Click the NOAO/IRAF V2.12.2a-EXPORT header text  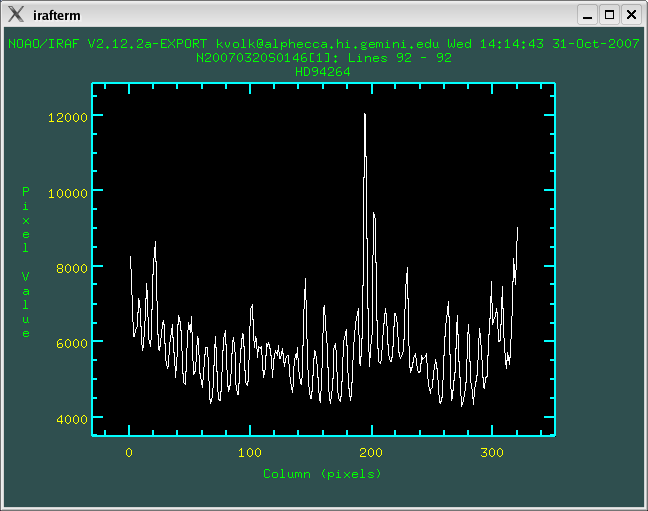pos(107,44)
